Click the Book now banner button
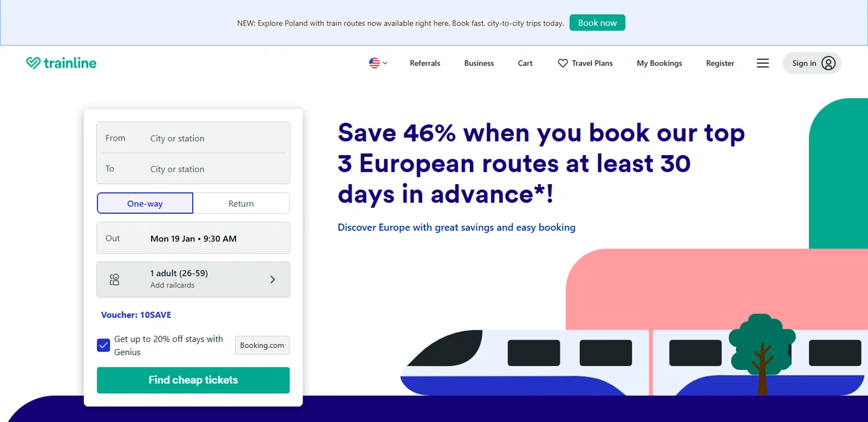Image resolution: width=868 pixels, height=422 pixels. pos(597,23)
